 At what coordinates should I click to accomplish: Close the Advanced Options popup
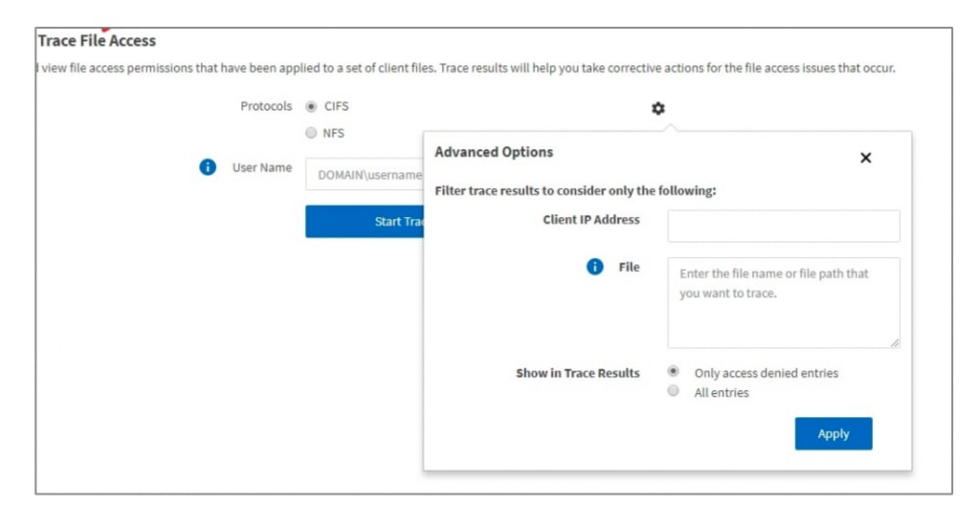tap(865, 158)
